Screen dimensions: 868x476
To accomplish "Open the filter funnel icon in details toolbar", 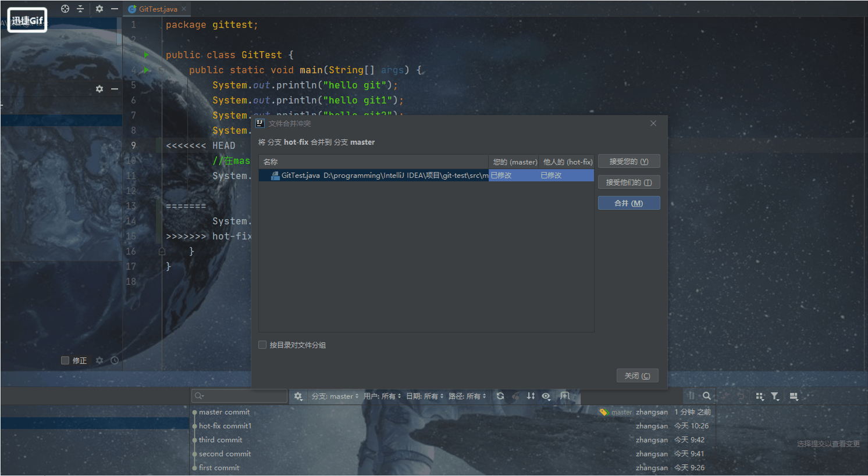I will (775, 396).
